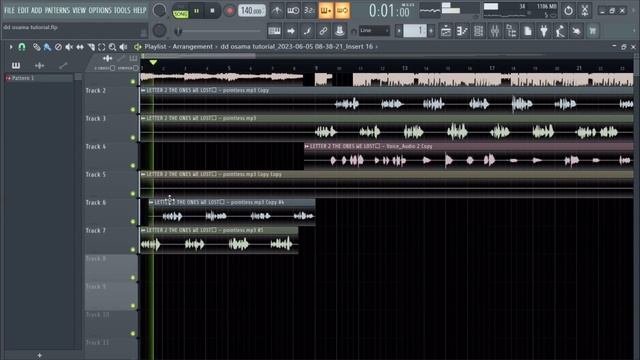Open the Line snap dropdown
The height and width of the screenshot is (360, 640).
[x=374, y=30]
